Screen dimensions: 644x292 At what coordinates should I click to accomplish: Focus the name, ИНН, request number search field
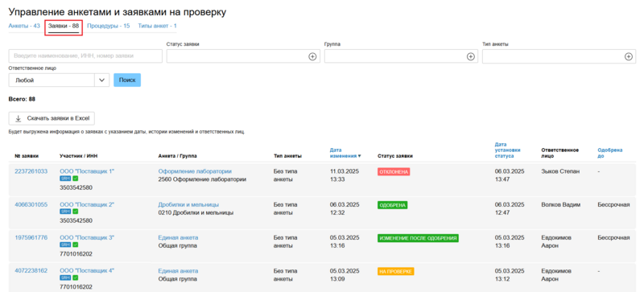[x=85, y=56]
